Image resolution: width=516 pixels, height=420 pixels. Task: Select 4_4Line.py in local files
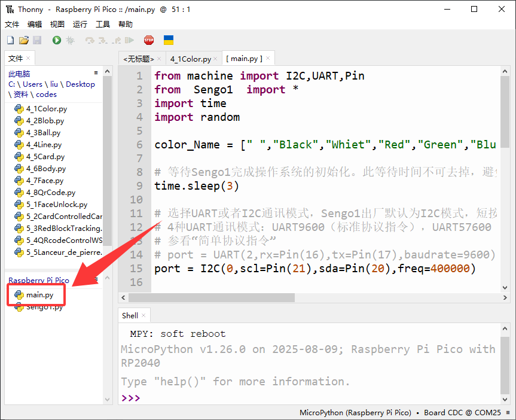38,145
